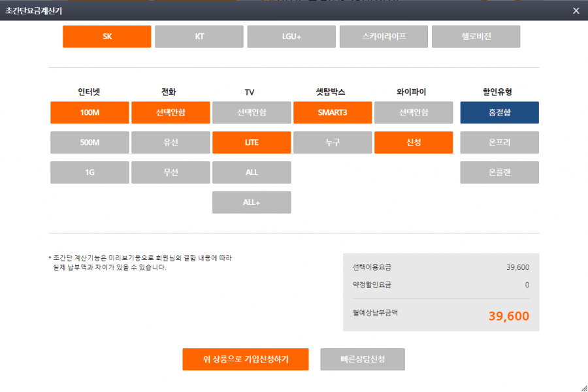Viewport: 588px width, 392px height.
Task: Click the TV column header
Action: tap(250, 92)
